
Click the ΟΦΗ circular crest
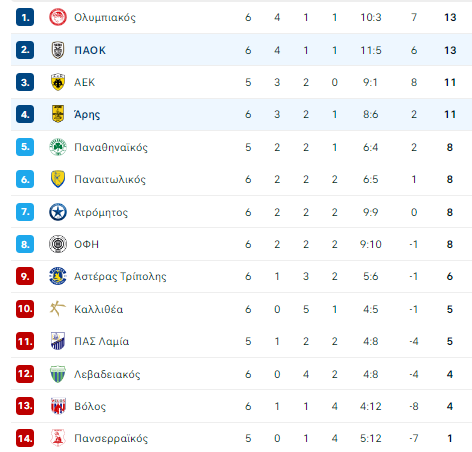point(58,244)
